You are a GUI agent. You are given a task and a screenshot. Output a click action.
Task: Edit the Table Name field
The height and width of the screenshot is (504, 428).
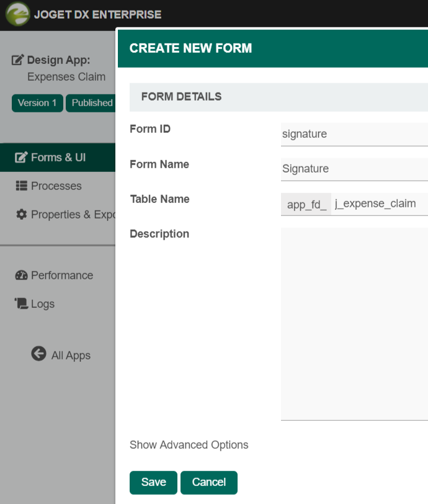[378, 204]
